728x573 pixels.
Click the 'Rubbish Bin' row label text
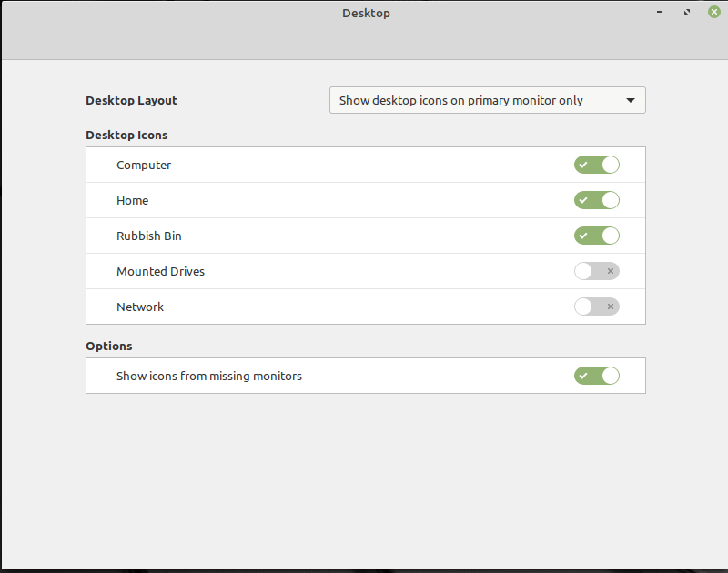click(149, 236)
